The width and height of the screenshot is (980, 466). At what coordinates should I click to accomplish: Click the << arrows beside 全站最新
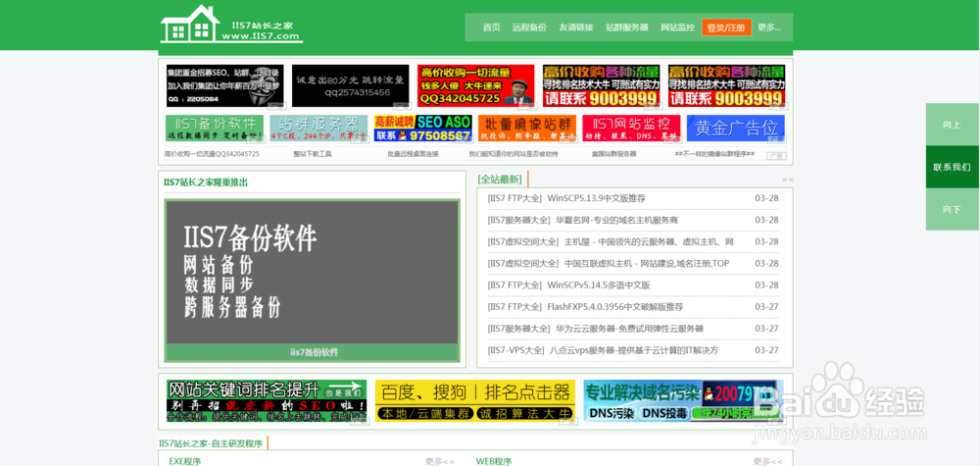point(788,181)
